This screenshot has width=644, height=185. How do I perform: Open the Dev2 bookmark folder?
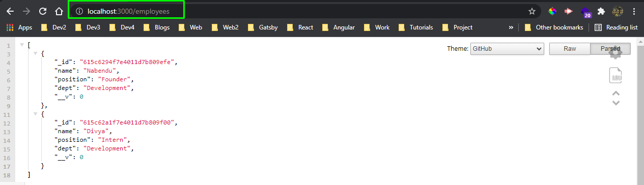point(53,27)
